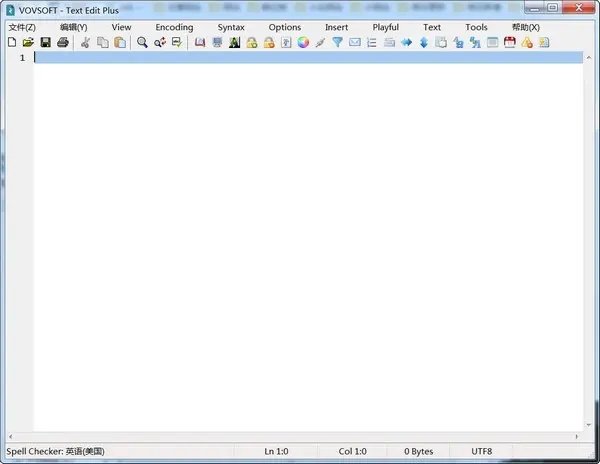Open the Encoding menu

coord(174,27)
